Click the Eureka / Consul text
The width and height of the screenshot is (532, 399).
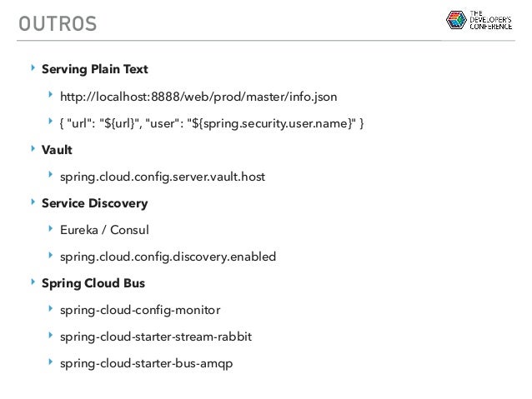coord(104,230)
